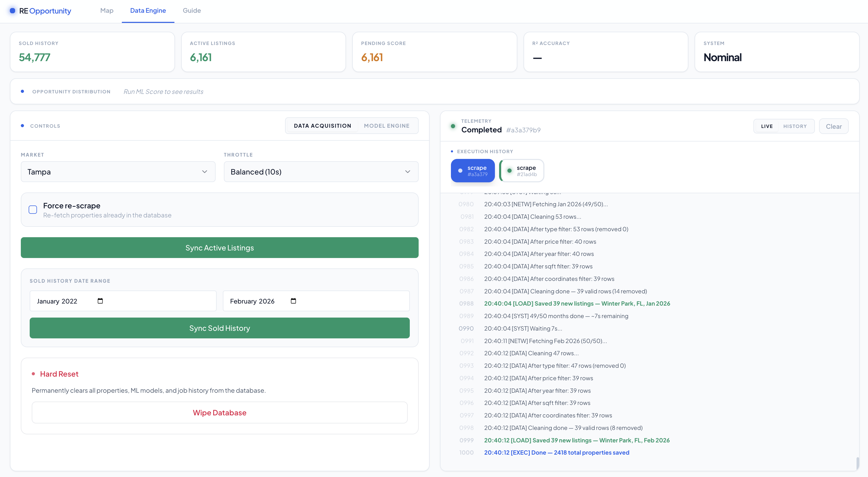Open calendar picker for February 2026 field
Screen dimensions: 868x477
point(293,301)
